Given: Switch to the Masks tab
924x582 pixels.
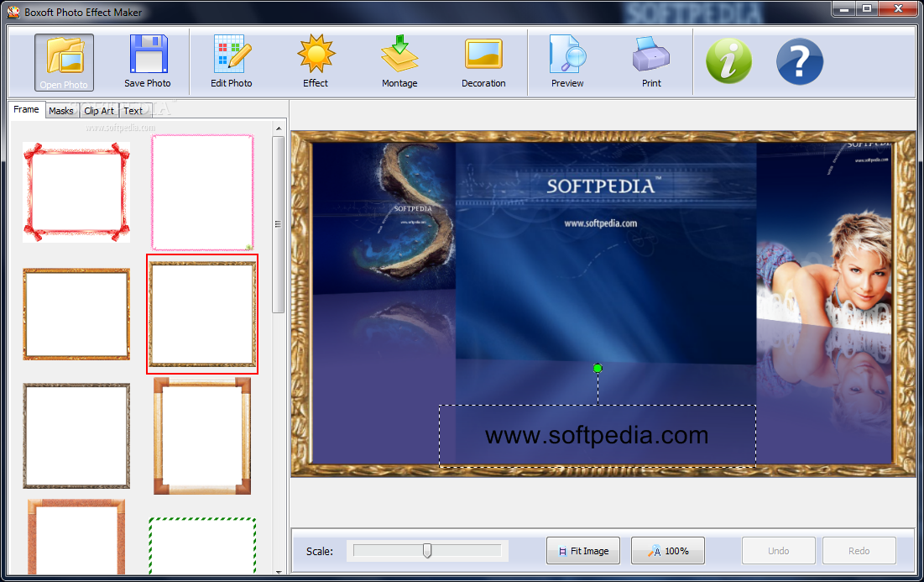Looking at the screenshot, I should (61, 111).
